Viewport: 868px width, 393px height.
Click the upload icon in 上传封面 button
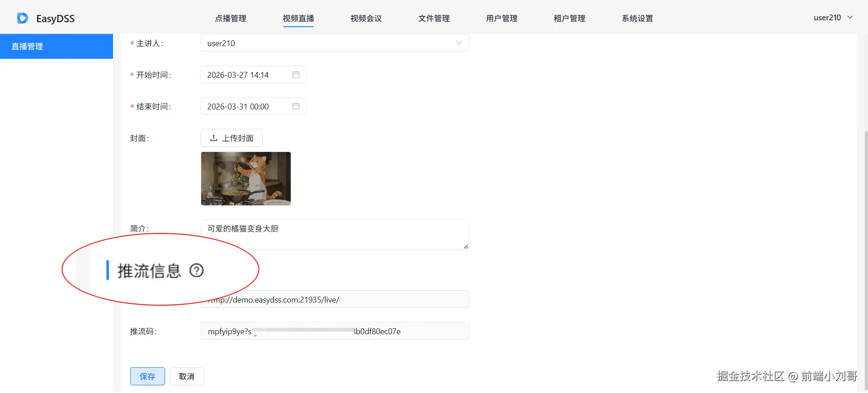click(214, 138)
